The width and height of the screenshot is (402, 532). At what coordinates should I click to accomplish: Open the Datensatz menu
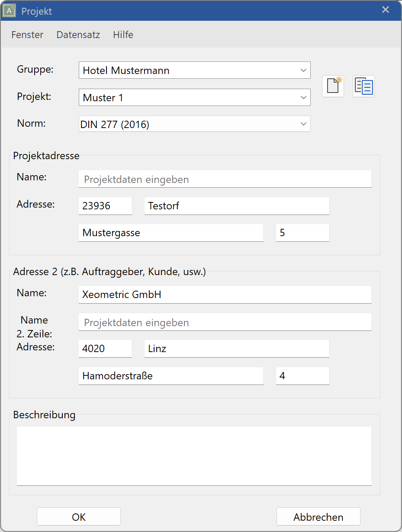tap(78, 35)
